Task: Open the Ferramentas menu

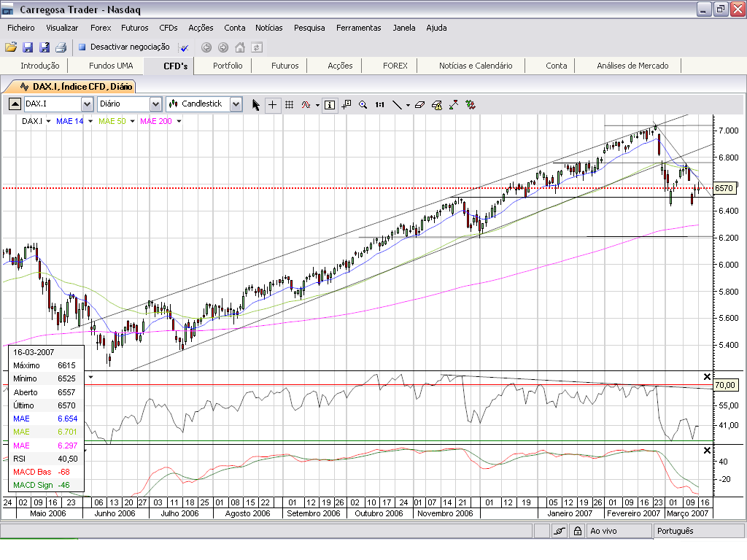Action: [358, 28]
